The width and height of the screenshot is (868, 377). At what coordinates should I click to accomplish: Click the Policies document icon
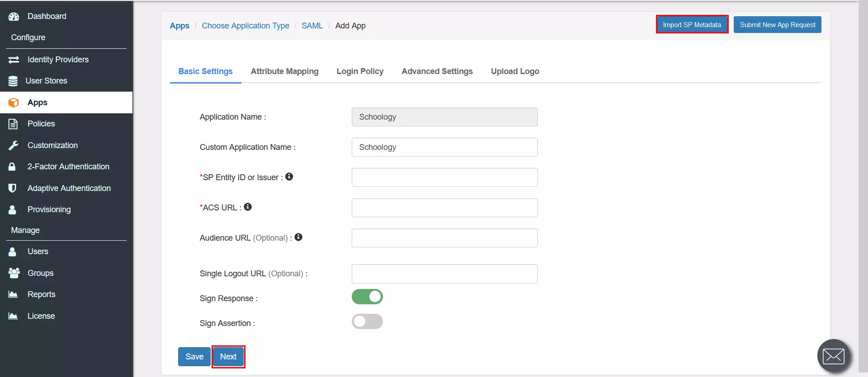point(13,124)
